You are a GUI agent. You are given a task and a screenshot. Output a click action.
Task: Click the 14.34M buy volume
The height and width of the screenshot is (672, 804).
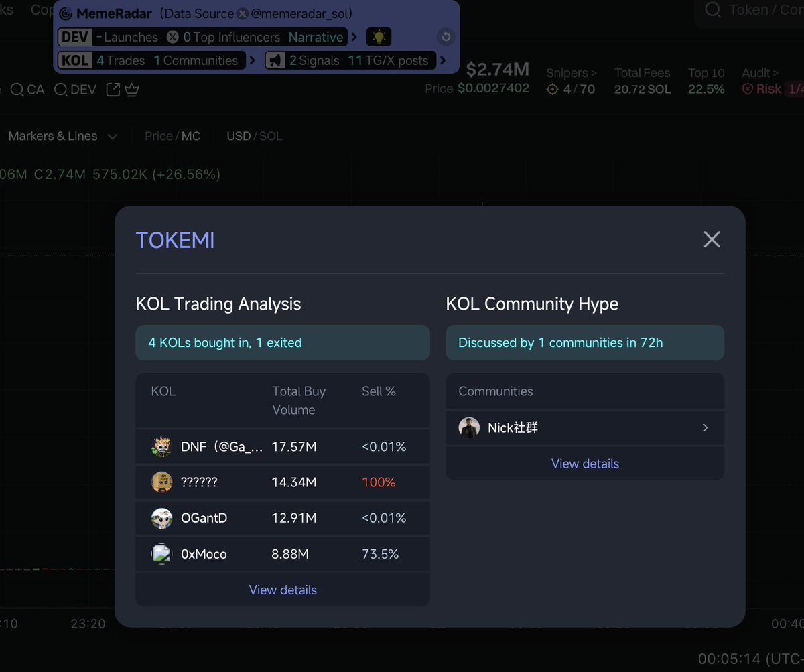[294, 482]
